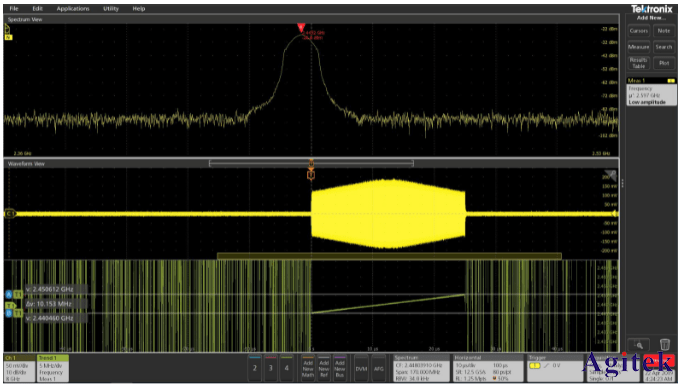
Task: Click cursor B blue handle icon
Action: click(x=9, y=313)
